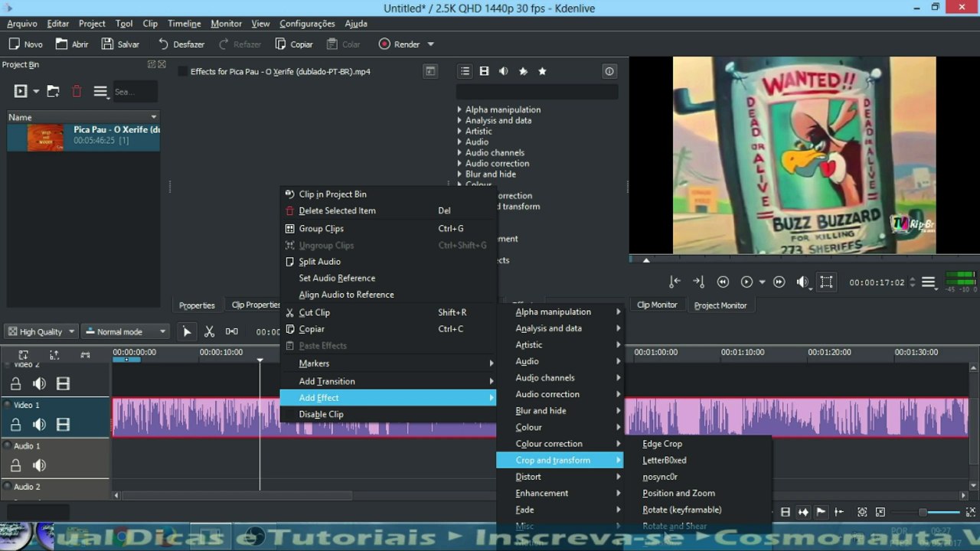Viewport: 980px width, 551px height.
Task: Show favorite effects with the star icon
Action: click(x=542, y=71)
